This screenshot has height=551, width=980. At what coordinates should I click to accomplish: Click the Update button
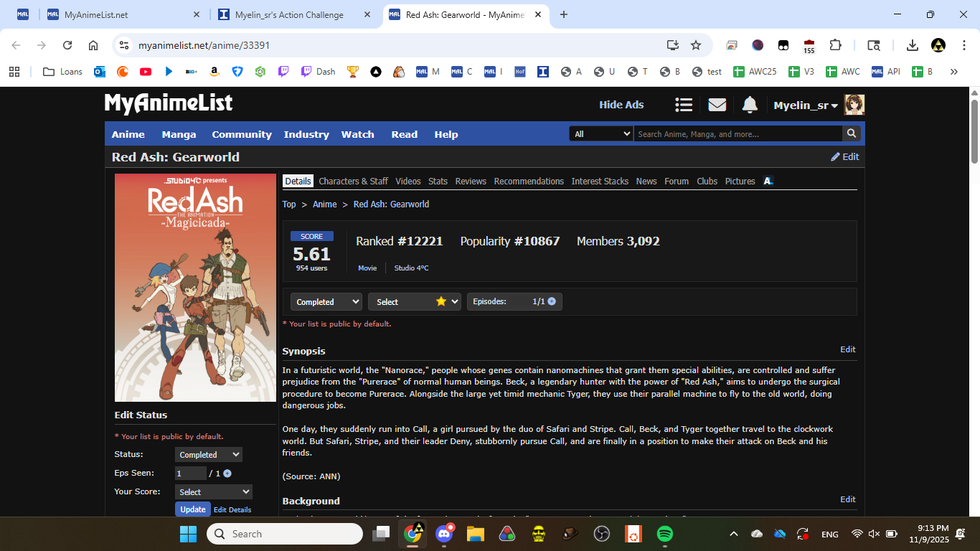pos(193,509)
